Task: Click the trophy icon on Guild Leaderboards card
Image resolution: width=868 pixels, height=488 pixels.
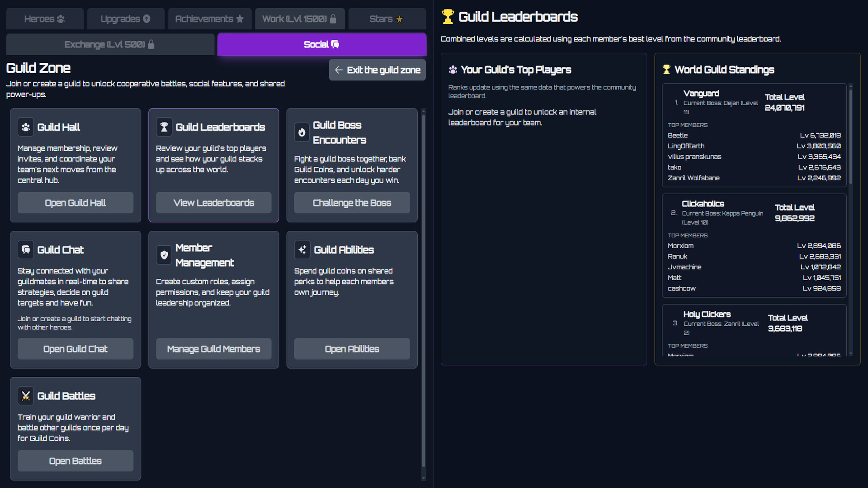Action: point(164,127)
